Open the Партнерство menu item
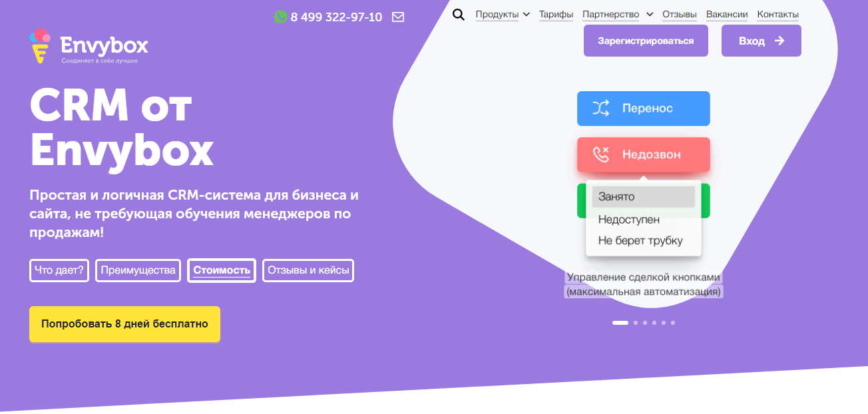Image resolution: width=868 pixels, height=414 pixels. (610, 14)
